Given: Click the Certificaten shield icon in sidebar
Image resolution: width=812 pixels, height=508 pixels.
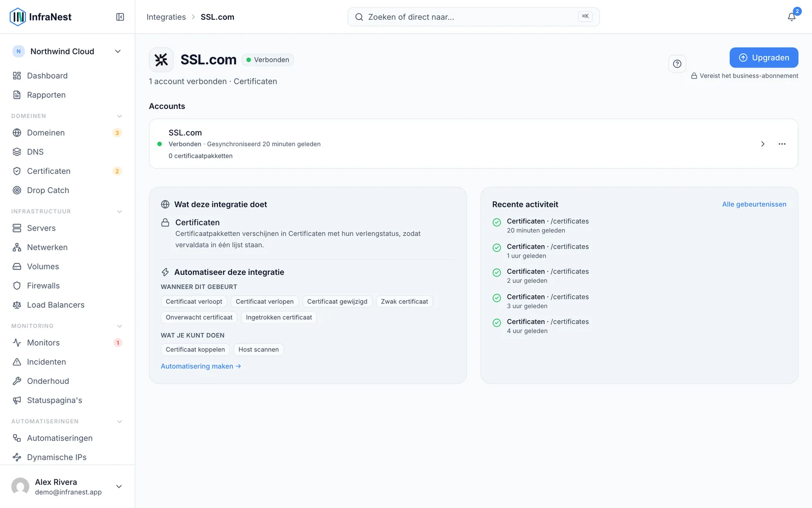Looking at the screenshot, I should pos(17,171).
